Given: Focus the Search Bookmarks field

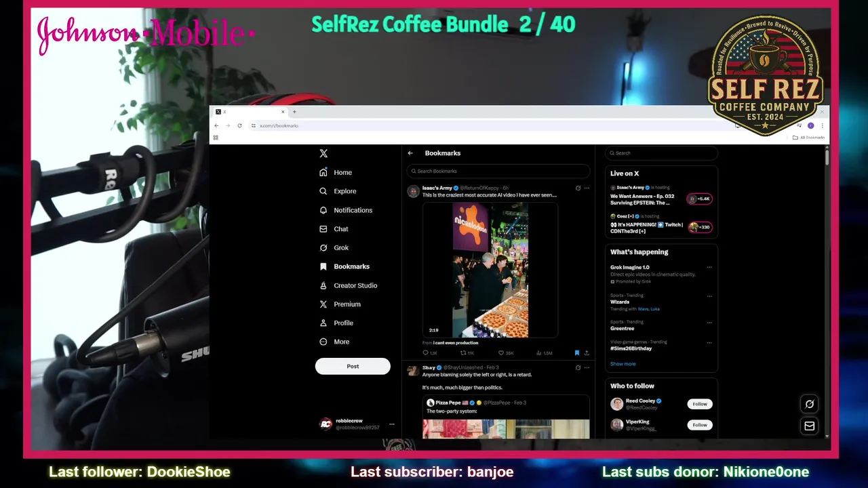Looking at the screenshot, I should tap(498, 171).
